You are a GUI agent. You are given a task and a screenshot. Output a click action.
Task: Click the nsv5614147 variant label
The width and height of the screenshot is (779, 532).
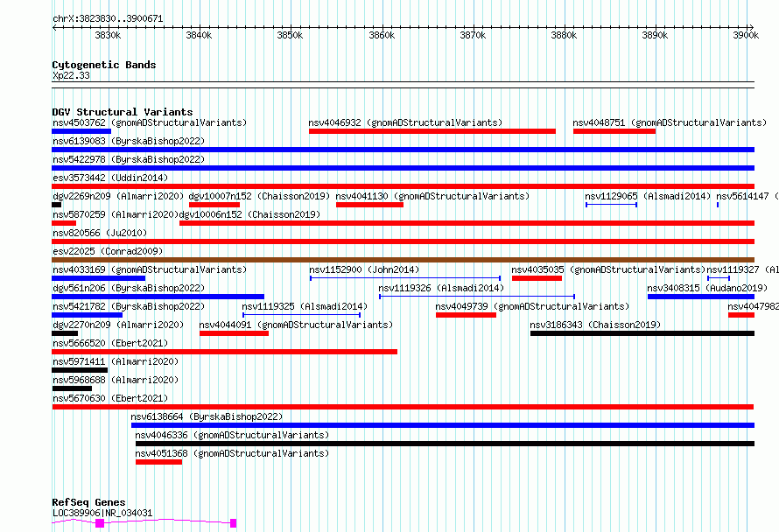tap(747, 196)
